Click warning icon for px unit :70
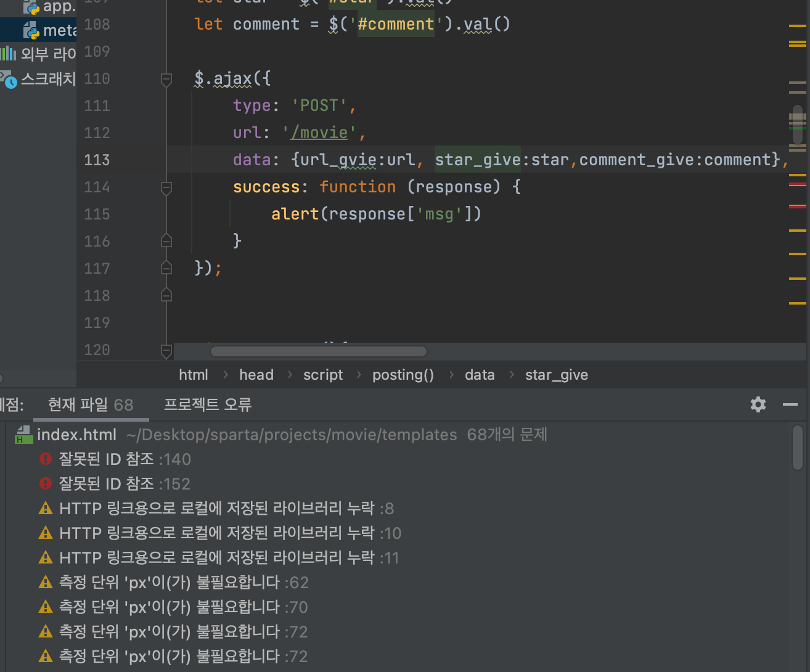This screenshot has width=810, height=672. (46, 607)
